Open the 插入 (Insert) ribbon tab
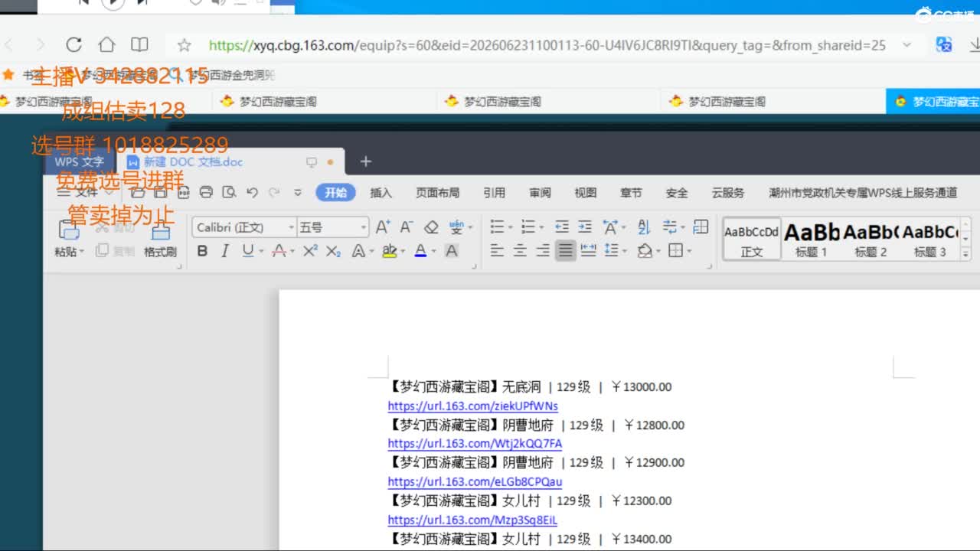The height and width of the screenshot is (551, 980). [x=381, y=193]
